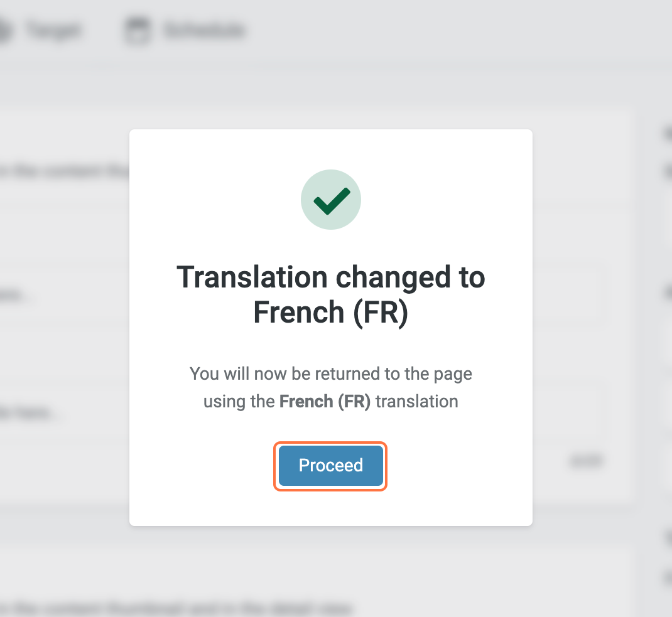Click the Proceed button
The image size is (672, 617).
pos(330,466)
